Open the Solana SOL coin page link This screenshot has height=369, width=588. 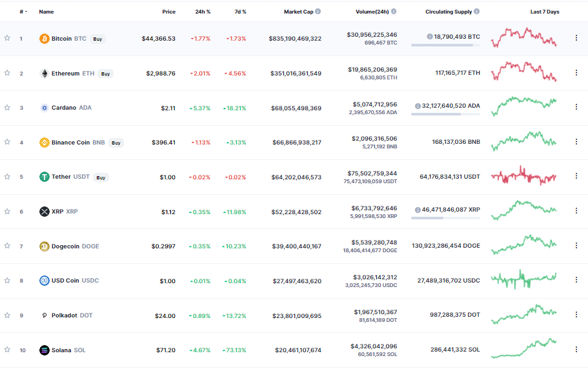tap(68, 350)
